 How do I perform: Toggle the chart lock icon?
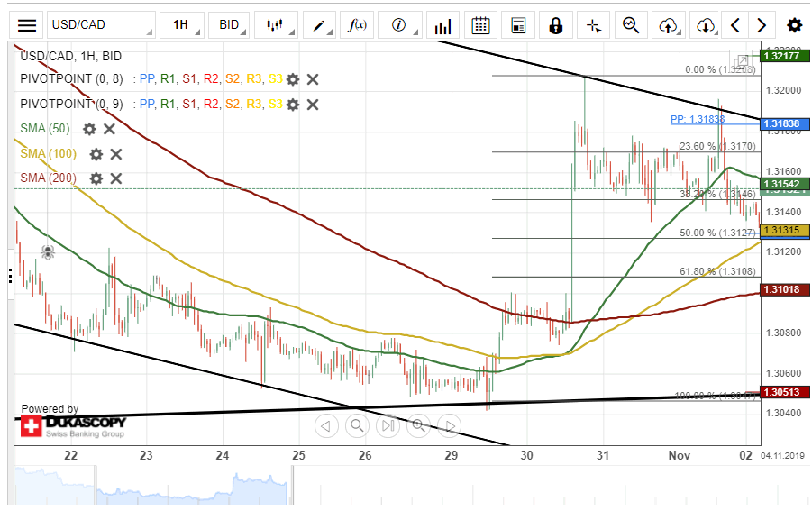click(x=555, y=25)
